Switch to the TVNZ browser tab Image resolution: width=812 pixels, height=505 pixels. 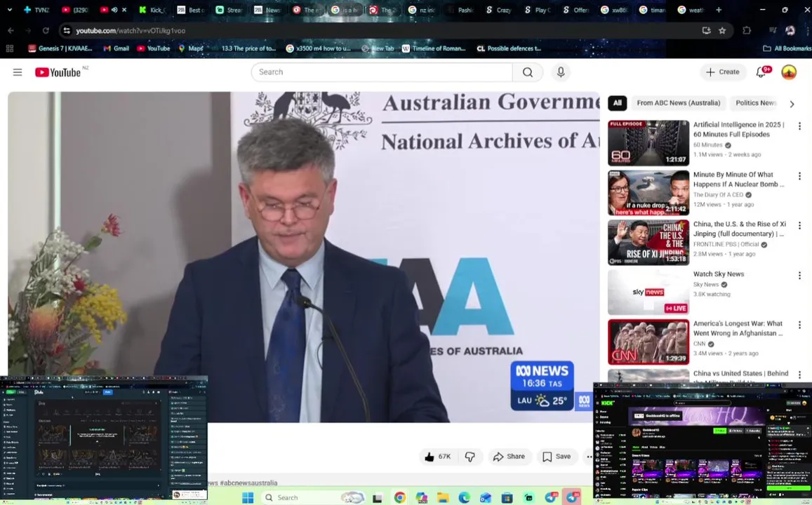tap(36, 10)
